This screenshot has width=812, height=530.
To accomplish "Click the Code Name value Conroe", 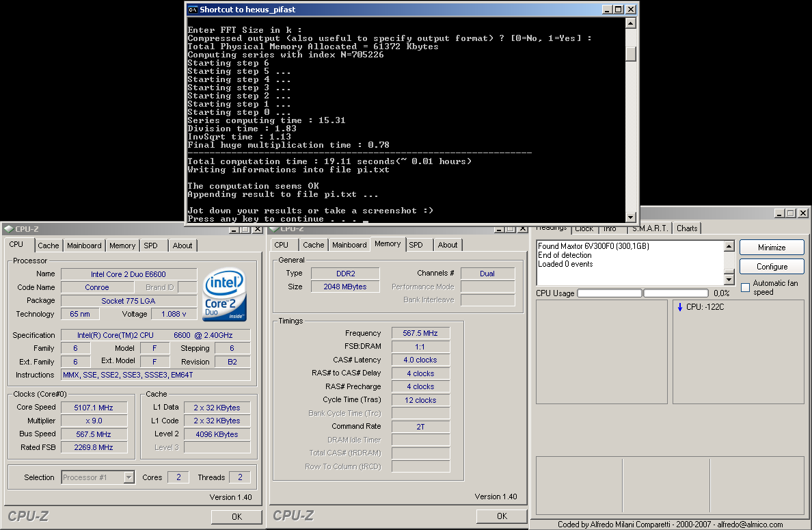I will point(97,287).
